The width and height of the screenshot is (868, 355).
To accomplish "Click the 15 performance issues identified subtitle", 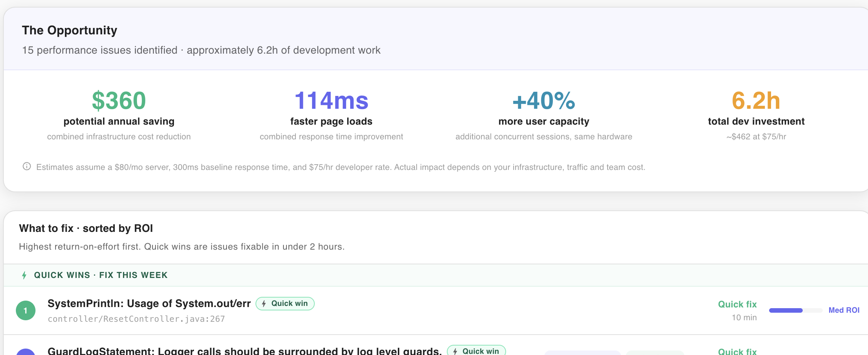I will pyautogui.click(x=201, y=50).
